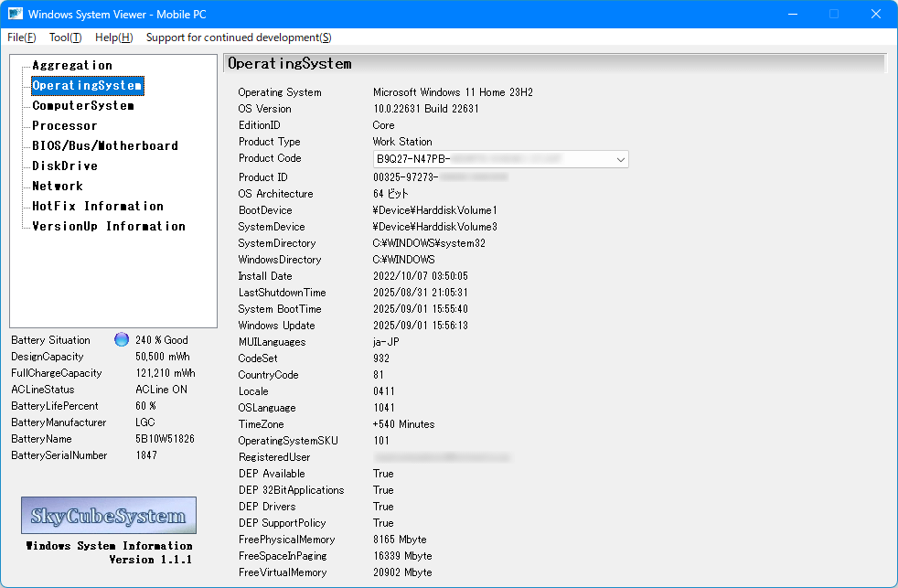Click LastShutdownTime value '2025/08/31 21:05:31'

[421, 293]
